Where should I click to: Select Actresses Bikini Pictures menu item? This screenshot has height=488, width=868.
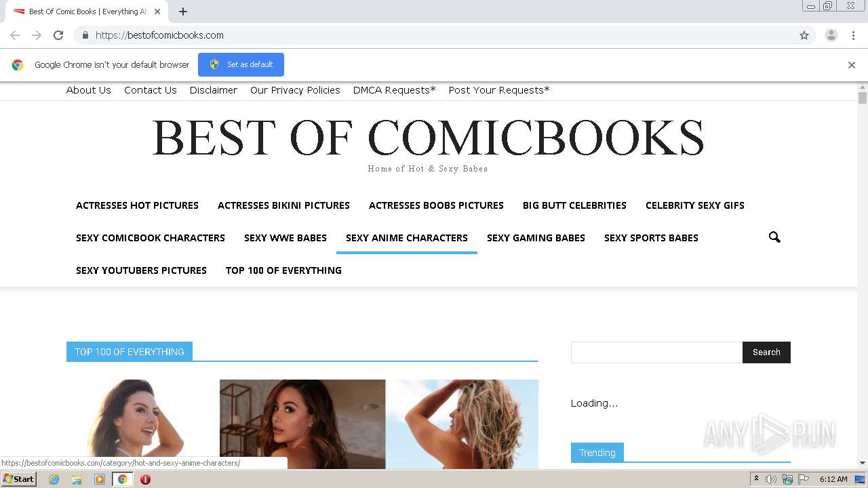pyautogui.click(x=283, y=205)
